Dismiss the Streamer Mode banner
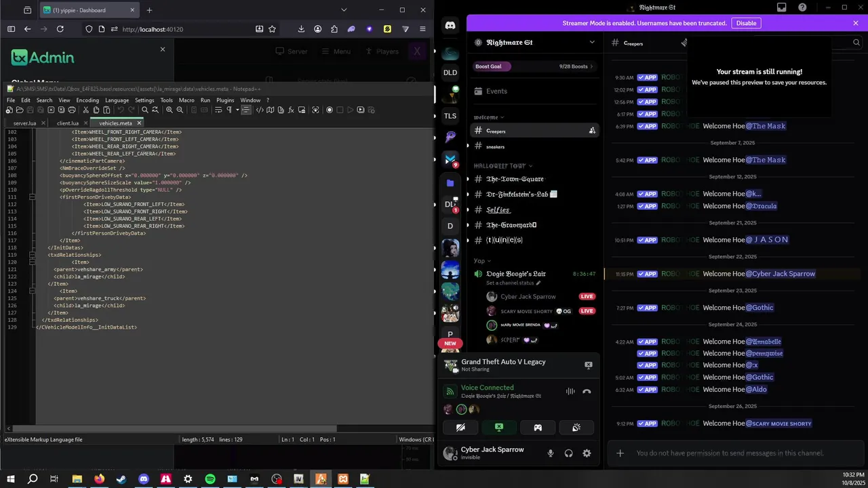 pos(856,23)
